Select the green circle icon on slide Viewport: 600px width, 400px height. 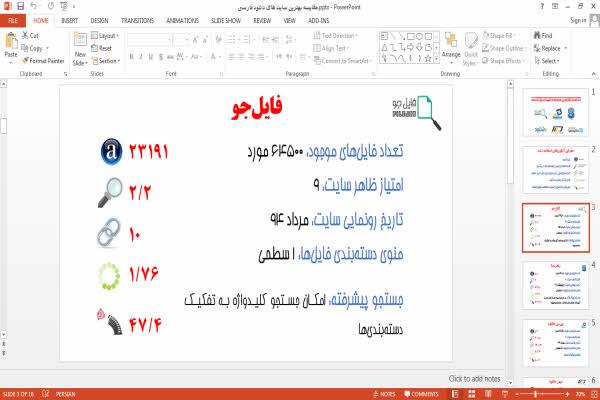[109, 276]
